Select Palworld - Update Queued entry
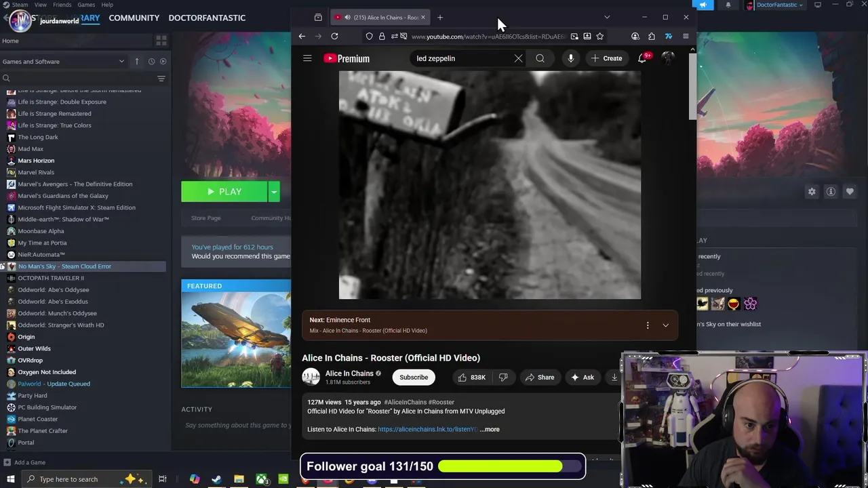868x488 pixels. 54,384
